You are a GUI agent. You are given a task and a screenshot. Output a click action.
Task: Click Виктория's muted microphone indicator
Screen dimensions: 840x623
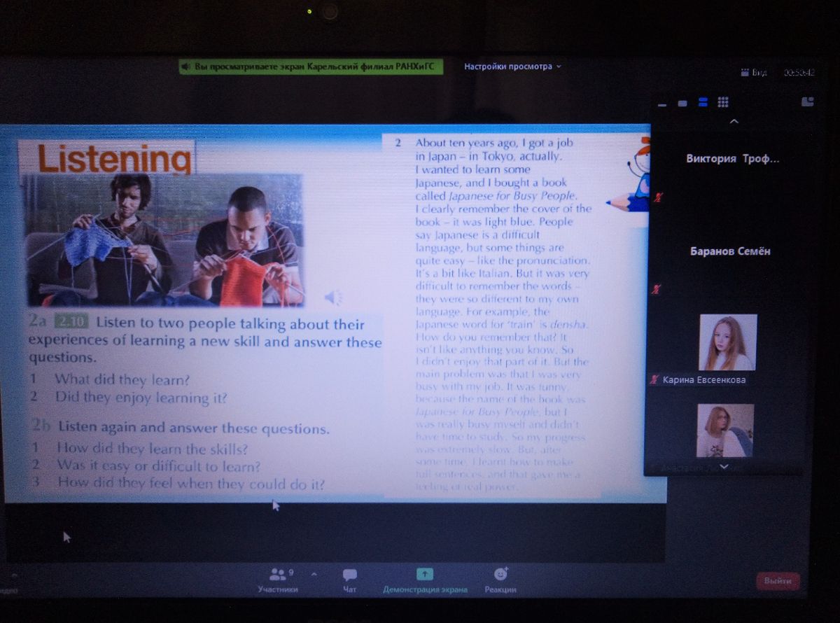point(657,199)
